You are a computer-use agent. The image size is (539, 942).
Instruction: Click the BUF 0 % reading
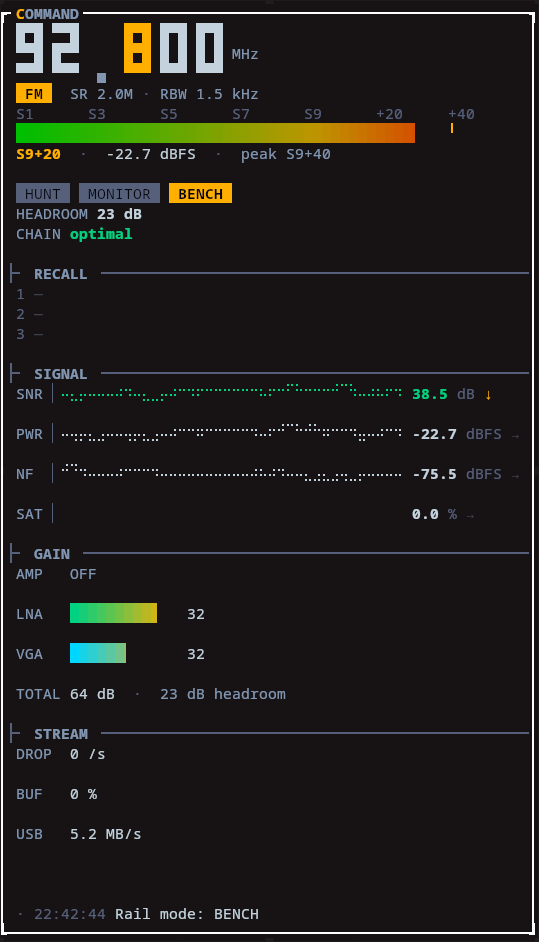[x=56, y=794]
